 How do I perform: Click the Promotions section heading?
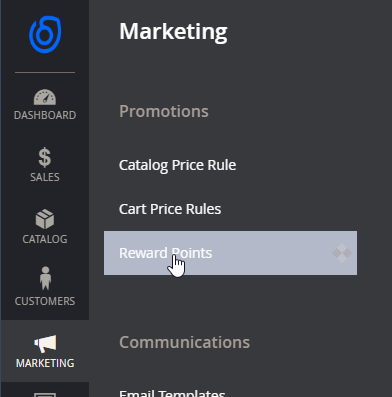click(x=164, y=111)
